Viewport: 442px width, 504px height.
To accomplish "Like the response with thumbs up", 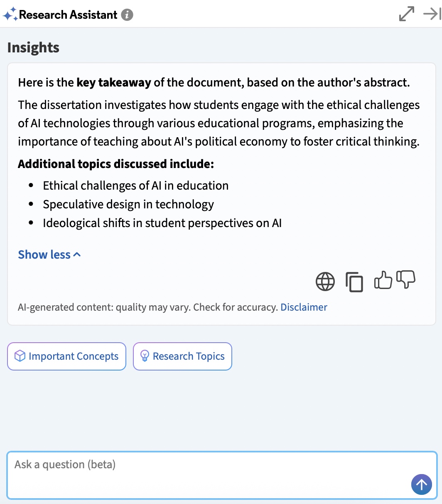I will coord(383,280).
